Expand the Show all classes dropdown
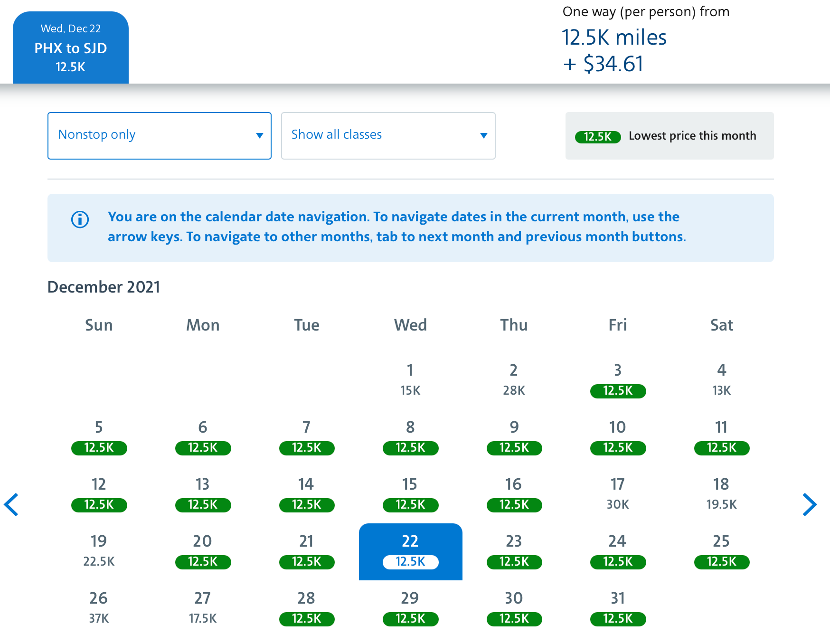This screenshot has height=644, width=830. click(388, 136)
